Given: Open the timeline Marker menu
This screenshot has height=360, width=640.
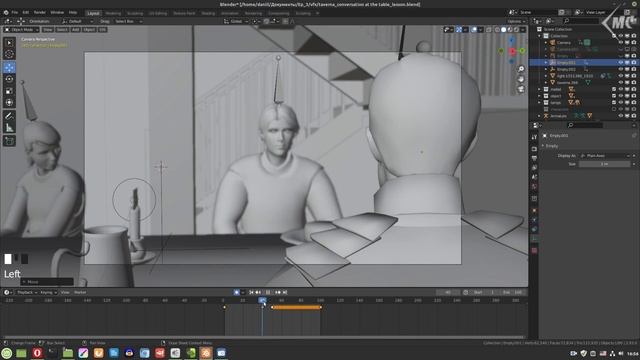Looking at the screenshot, I should (80, 292).
